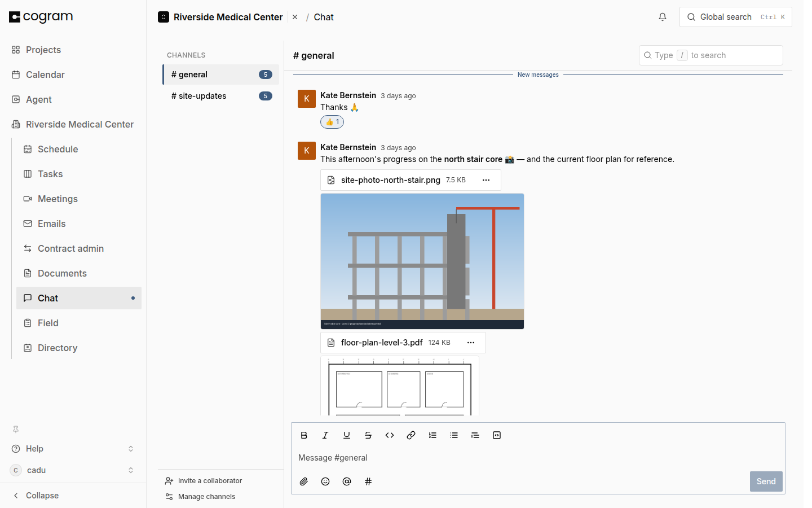The width and height of the screenshot is (812, 508).
Task: Select the #general channel
Action: pyautogui.click(x=221, y=75)
